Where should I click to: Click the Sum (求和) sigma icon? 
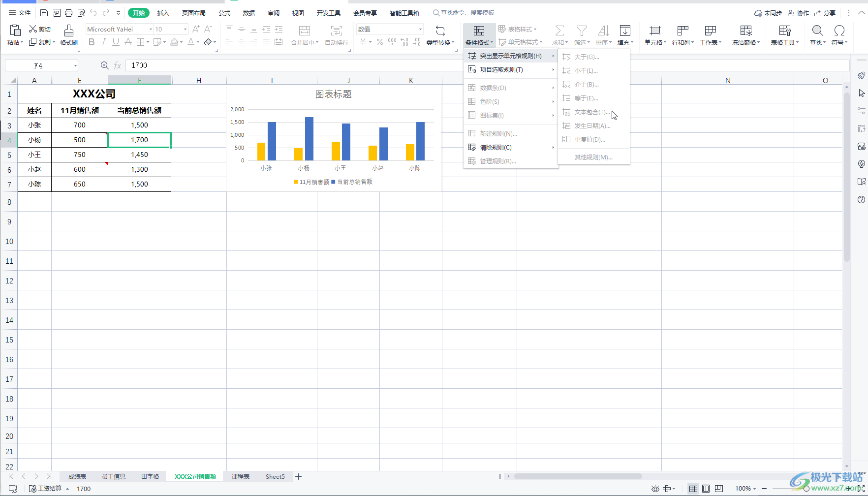coord(559,31)
